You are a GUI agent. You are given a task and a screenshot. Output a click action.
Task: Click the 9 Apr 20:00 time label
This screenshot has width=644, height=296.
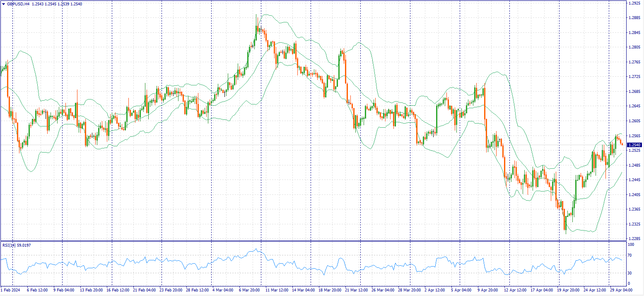tap(488, 290)
